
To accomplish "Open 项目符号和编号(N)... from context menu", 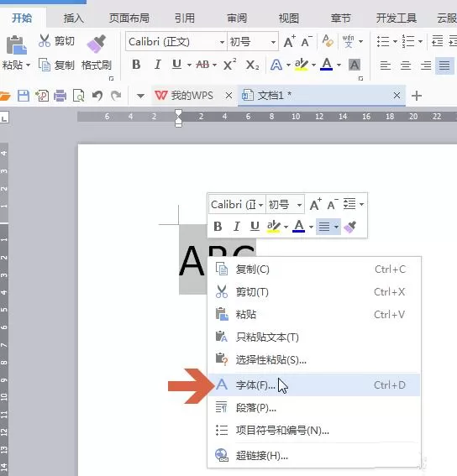I will (x=314, y=431).
